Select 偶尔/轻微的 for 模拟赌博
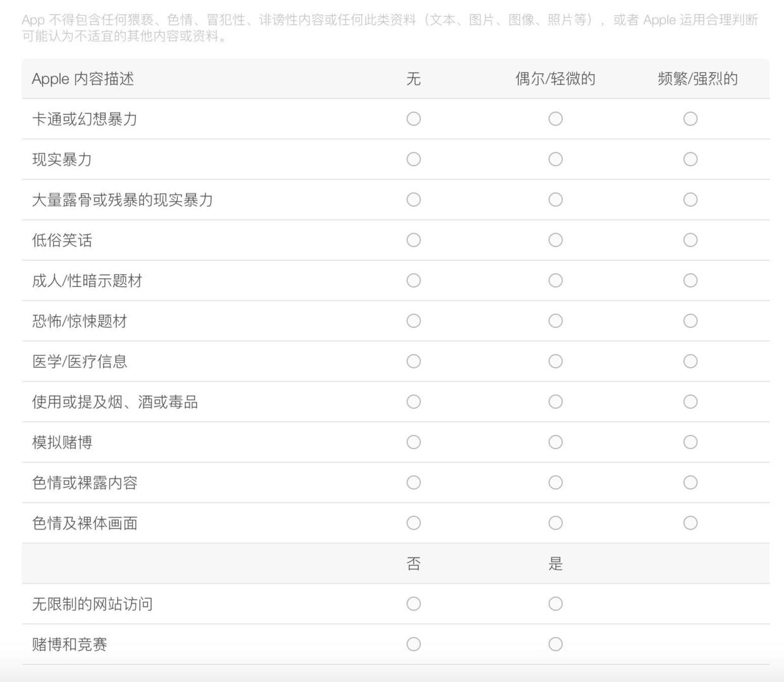Screen dimensions: 784x682 (555, 442)
